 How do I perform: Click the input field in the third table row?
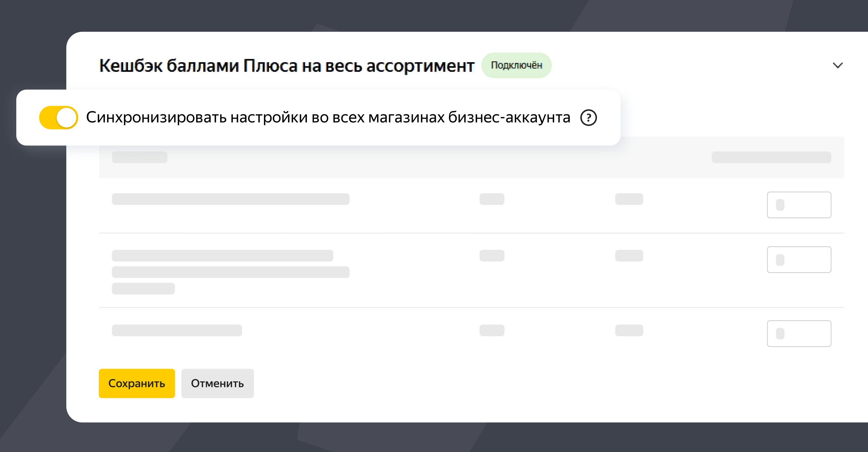(x=799, y=334)
